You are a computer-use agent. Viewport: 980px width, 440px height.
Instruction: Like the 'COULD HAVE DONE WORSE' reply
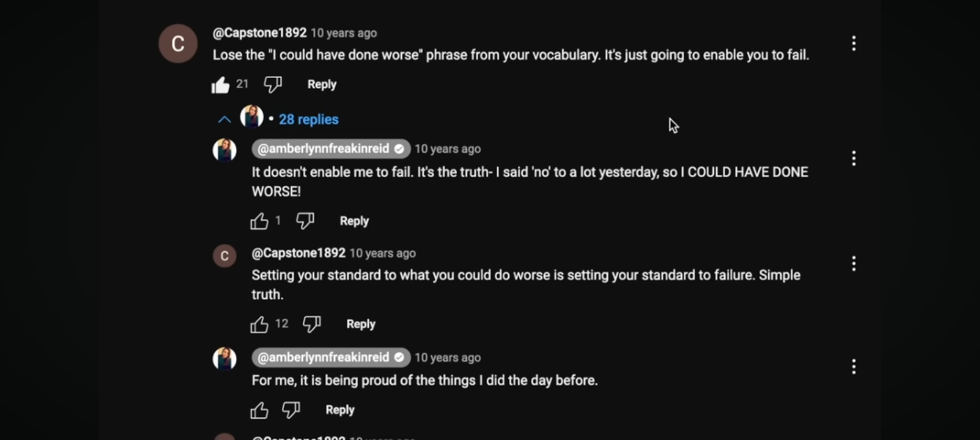(x=259, y=221)
